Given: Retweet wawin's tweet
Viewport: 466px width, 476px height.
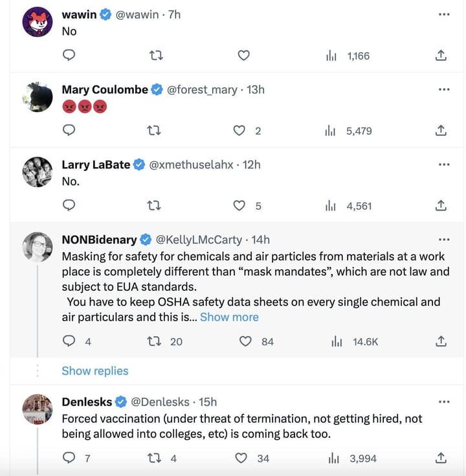Looking at the screenshot, I should coord(155,56).
